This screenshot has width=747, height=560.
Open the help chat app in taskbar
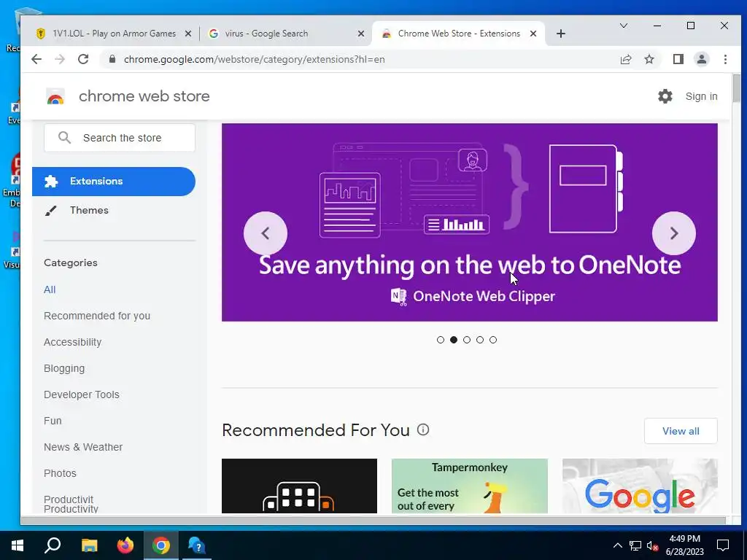click(x=196, y=545)
